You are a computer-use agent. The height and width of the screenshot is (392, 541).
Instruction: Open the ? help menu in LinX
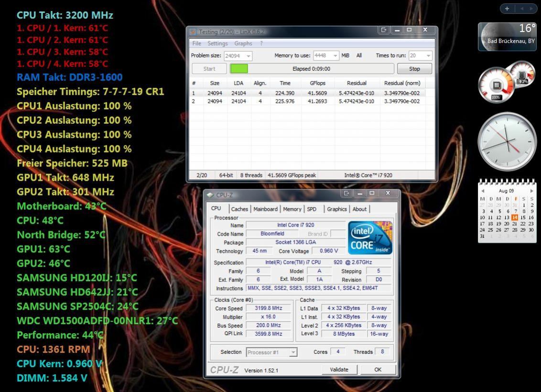(261, 44)
